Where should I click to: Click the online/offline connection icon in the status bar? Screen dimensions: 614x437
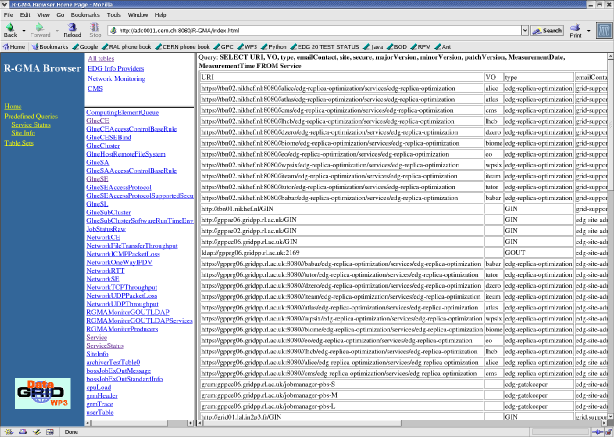click(x=597, y=432)
